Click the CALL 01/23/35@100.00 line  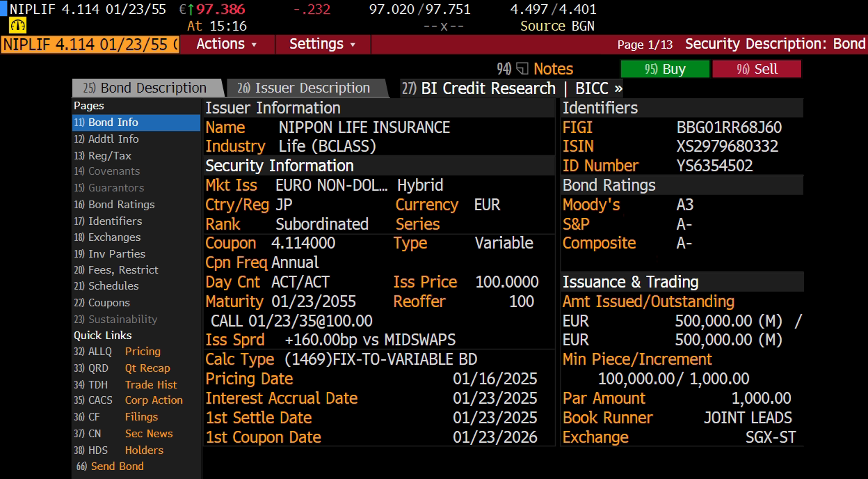(292, 321)
